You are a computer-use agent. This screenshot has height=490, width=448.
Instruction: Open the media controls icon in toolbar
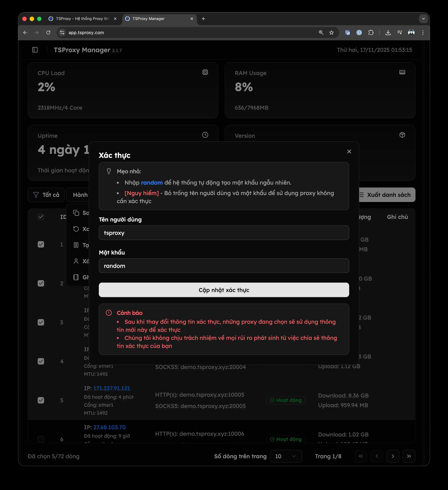[400, 33]
